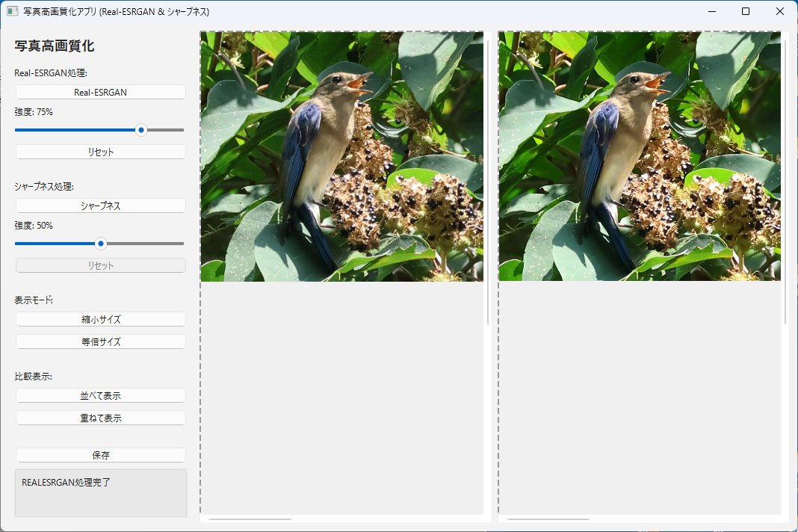This screenshot has width=798, height=532.
Task: Switch display to 等倍サイズ
Action: click(x=100, y=341)
